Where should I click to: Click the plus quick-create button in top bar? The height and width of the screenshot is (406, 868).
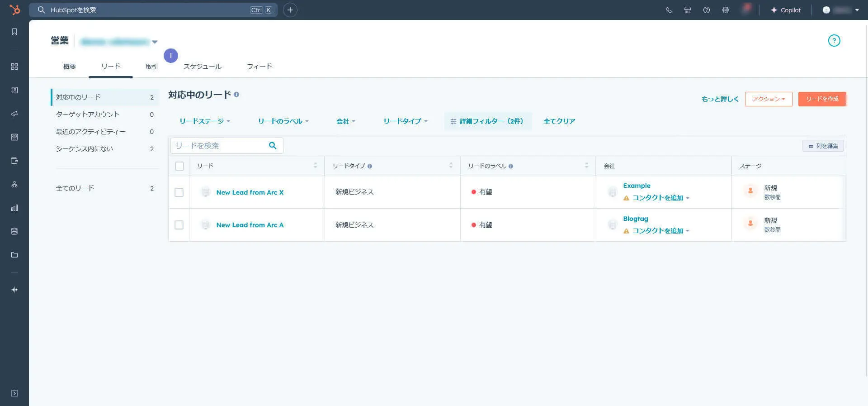pyautogui.click(x=290, y=10)
